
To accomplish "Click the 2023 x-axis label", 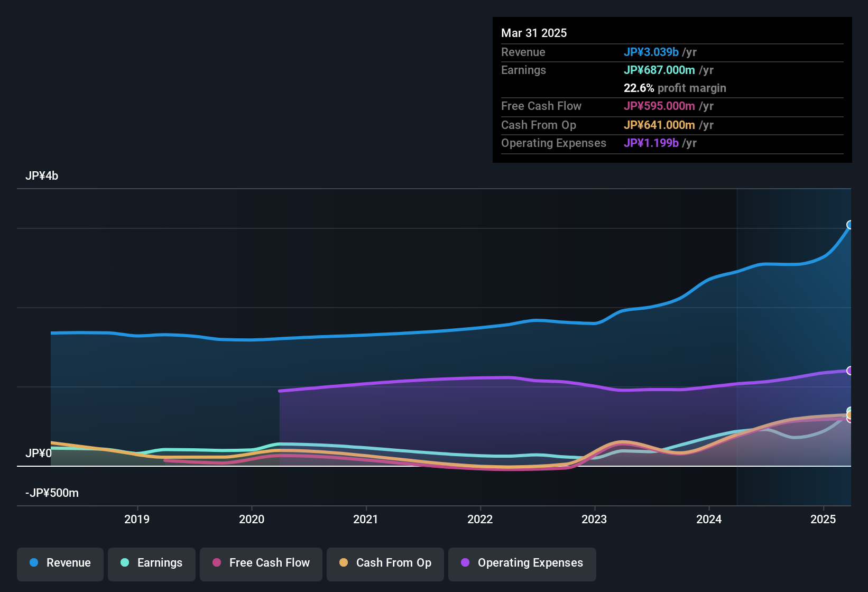I will pyautogui.click(x=594, y=520).
